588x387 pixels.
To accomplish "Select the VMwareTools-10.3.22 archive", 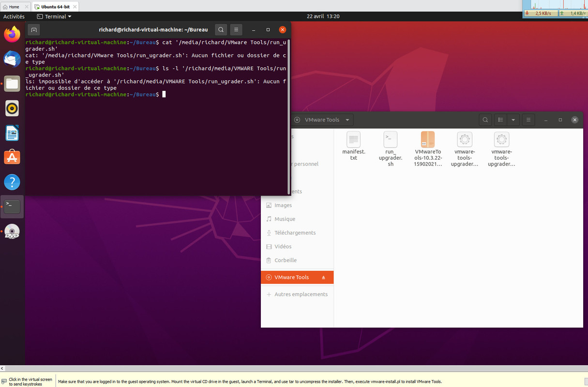I will (428, 149).
